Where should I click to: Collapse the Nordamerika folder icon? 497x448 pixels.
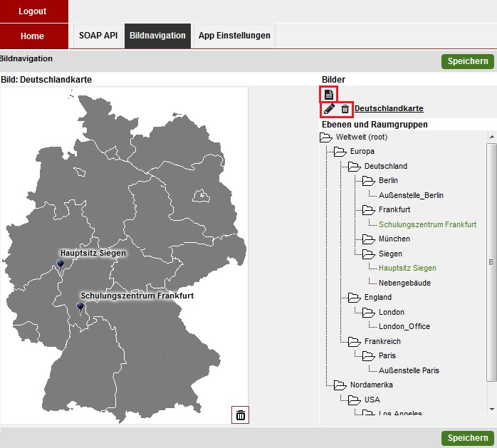tap(340, 385)
